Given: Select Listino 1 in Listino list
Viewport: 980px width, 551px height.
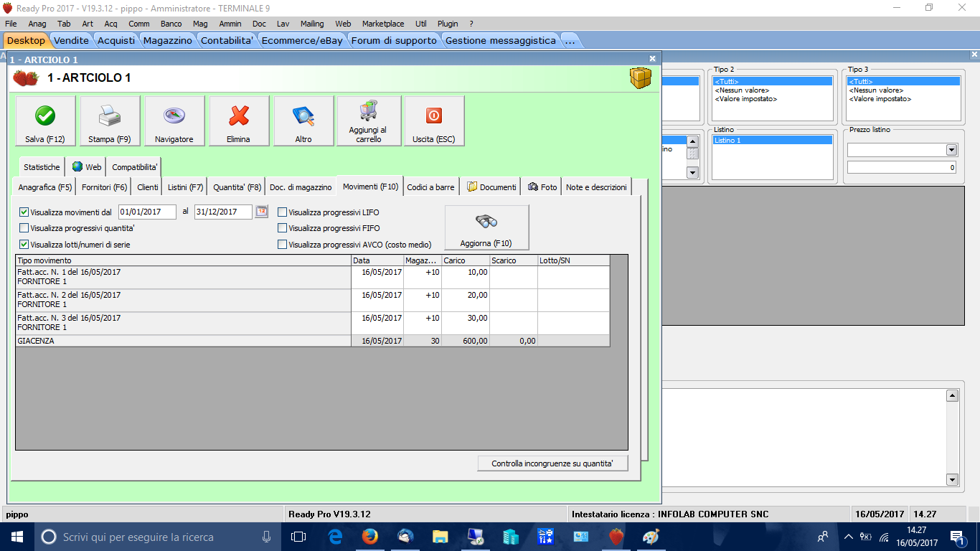Looking at the screenshot, I should pyautogui.click(x=772, y=141).
